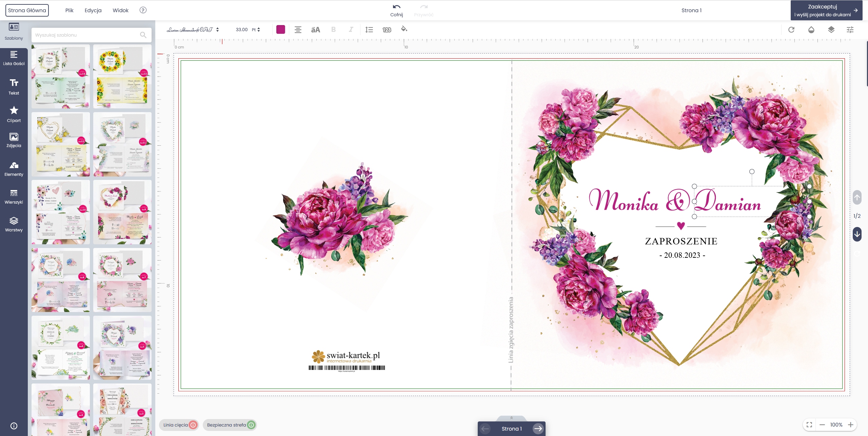
Task: Open the Plik menu
Action: pyautogui.click(x=69, y=10)
